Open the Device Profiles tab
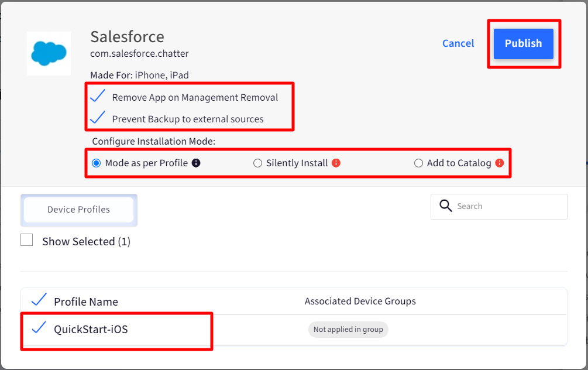Image resolution: width=588 pixels, height=370 pixels. [x=79, y=210]
